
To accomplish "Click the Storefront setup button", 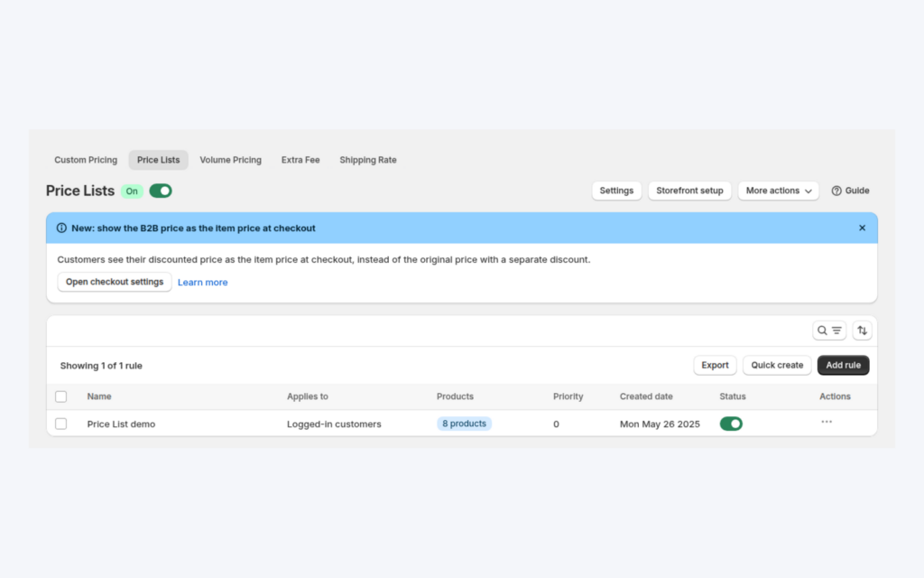I will (689, 191).
